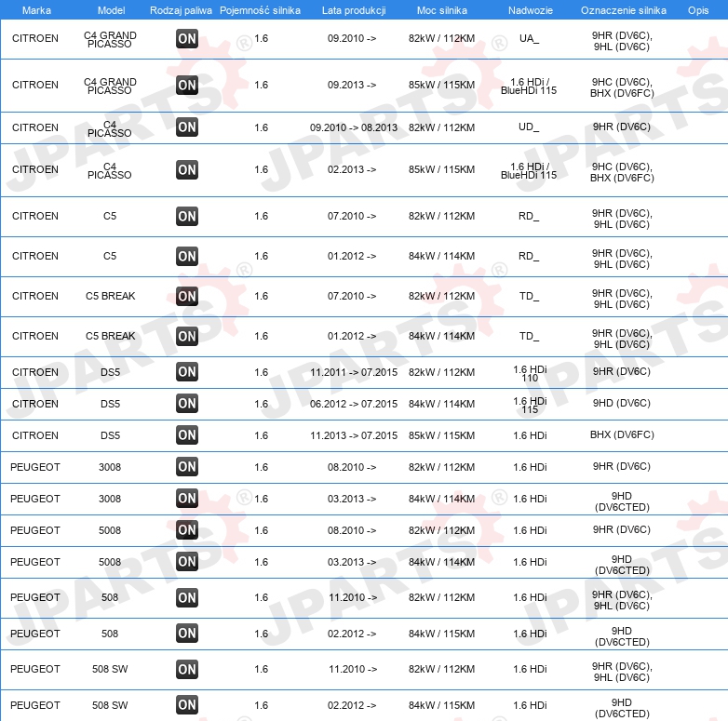Click the Moc silnika column header
Screen dimensions: 728x721
(442, 10)
